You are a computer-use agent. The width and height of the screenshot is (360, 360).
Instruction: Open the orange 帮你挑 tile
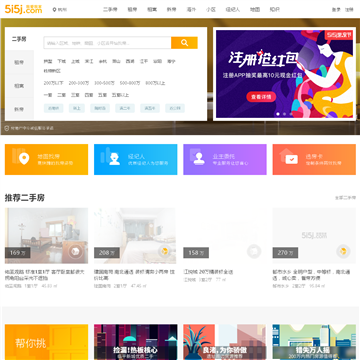pos(46,342)
